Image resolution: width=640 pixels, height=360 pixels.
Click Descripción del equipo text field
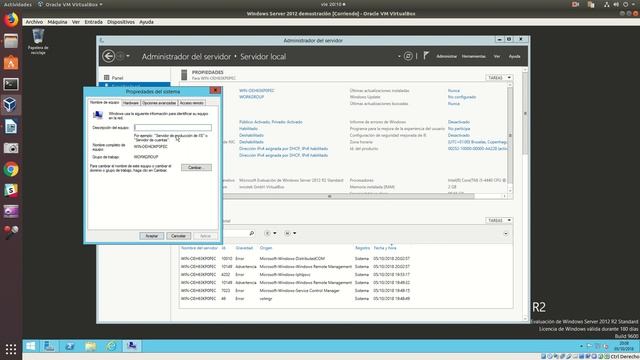click(173, 128)
